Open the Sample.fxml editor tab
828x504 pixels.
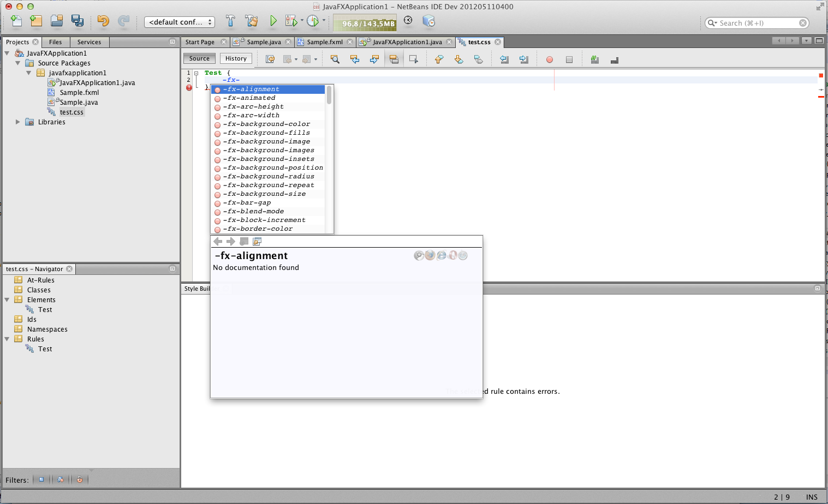(x=325, y=42)
